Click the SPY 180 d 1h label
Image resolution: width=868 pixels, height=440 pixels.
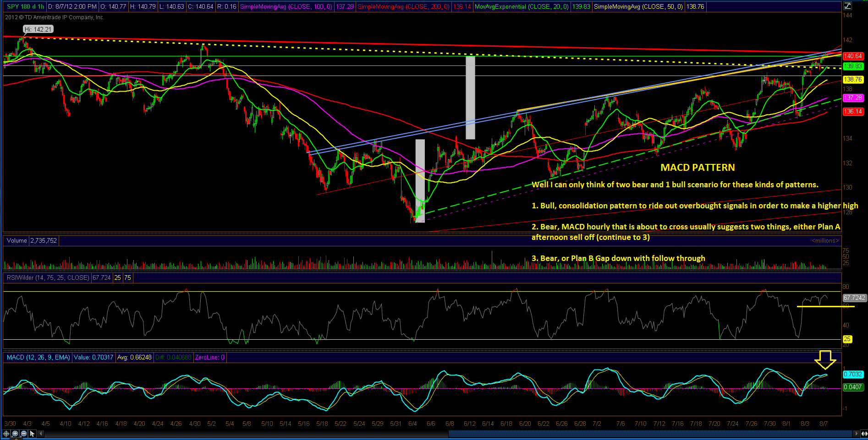[26, 6]
